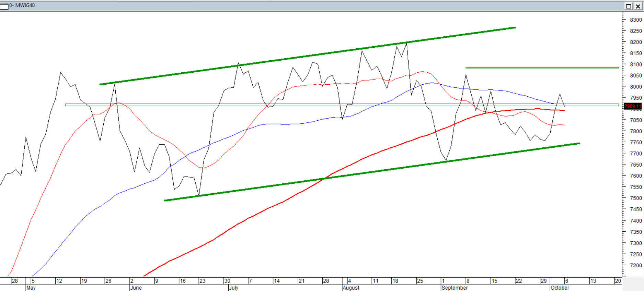Click the July label on date axis
This screenshot has width=644, height=291.
pyautogui.click(x=233, y=288)
